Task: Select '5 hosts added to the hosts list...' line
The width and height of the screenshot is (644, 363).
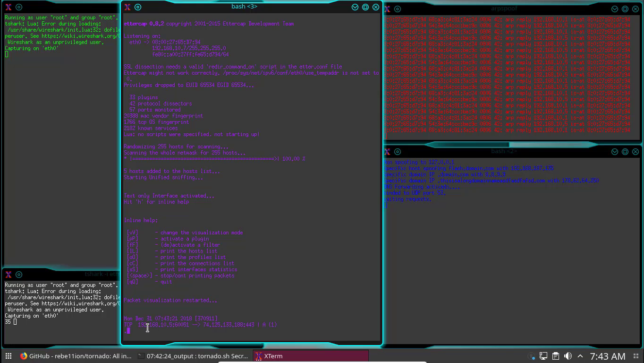Action: coord(172,171)
